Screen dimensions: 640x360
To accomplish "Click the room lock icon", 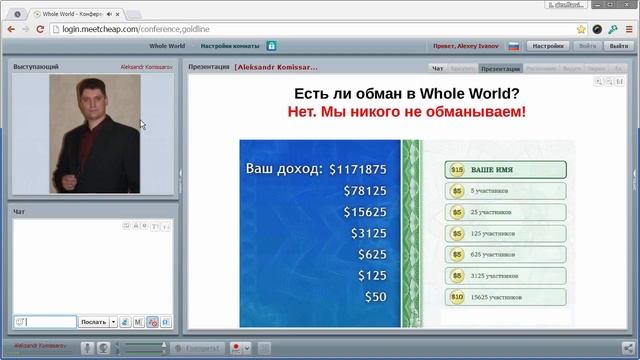I will [271, 46].
